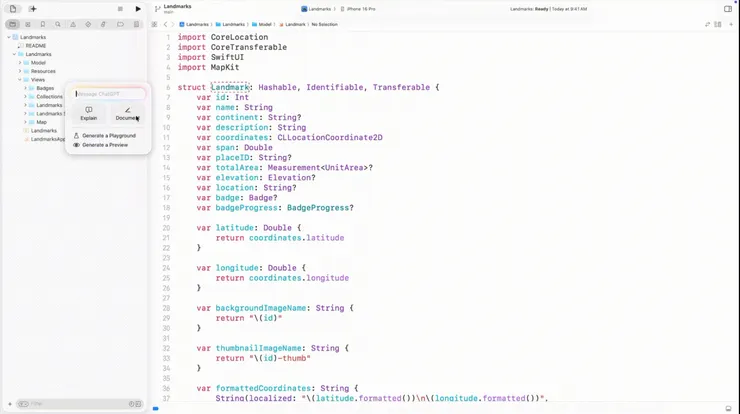Click the Message ChatGPT input field

point(109,94)
